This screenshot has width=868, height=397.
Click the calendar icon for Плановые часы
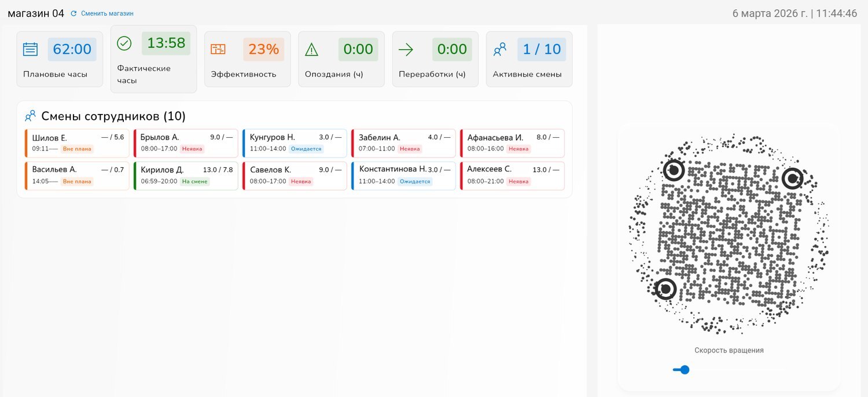(x=30, y=49)
